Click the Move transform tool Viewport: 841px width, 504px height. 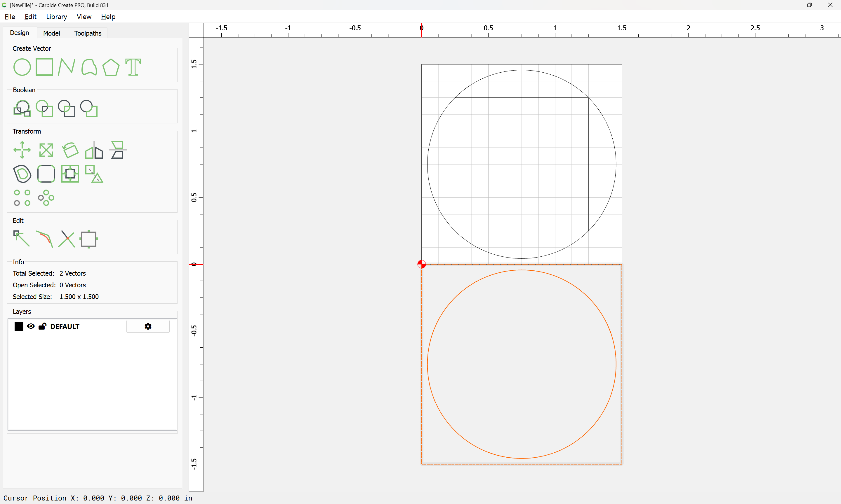click(22, 150)
